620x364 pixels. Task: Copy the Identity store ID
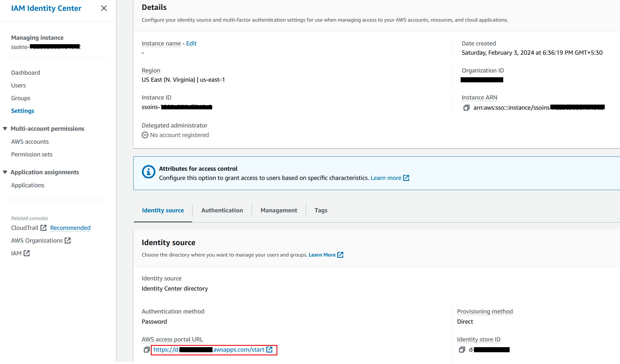pos(462,350)
